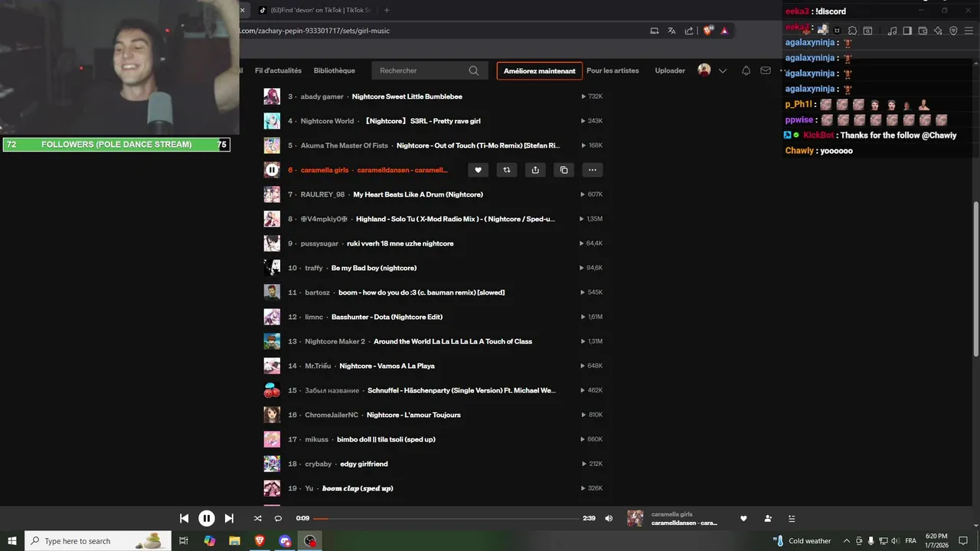Viewport: 980px width, 551px height.
Task: Expand the profile avatar dropdown chevron
Action: point(722,70)
